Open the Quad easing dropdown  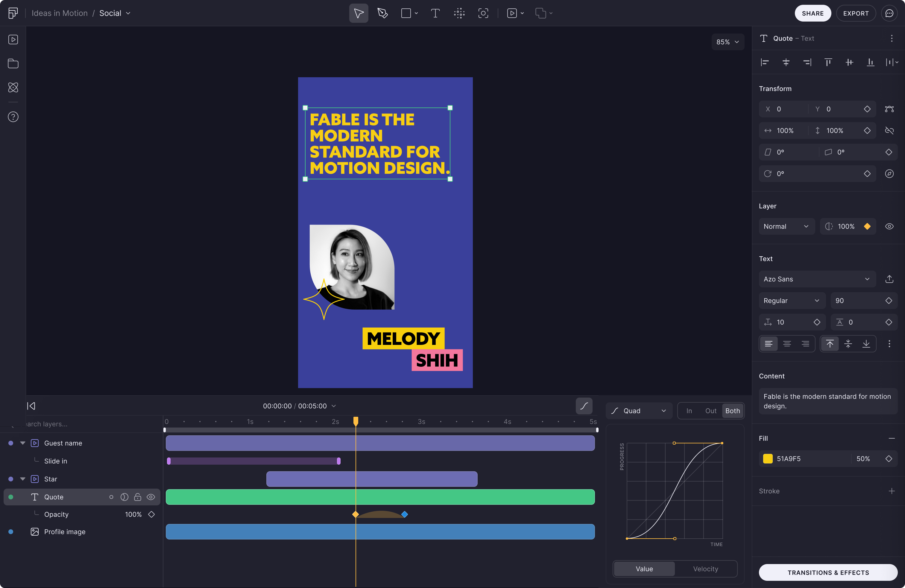coord(639,411)
